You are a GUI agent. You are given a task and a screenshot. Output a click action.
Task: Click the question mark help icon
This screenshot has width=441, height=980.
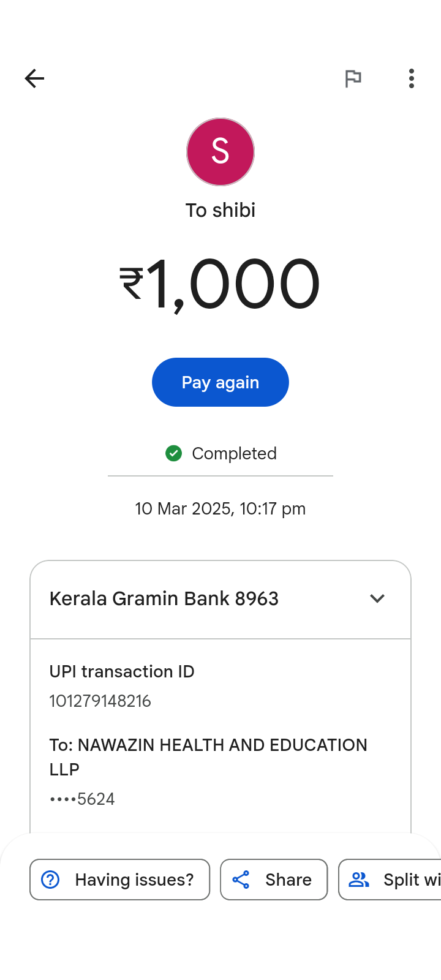click(x=50, y=880)
